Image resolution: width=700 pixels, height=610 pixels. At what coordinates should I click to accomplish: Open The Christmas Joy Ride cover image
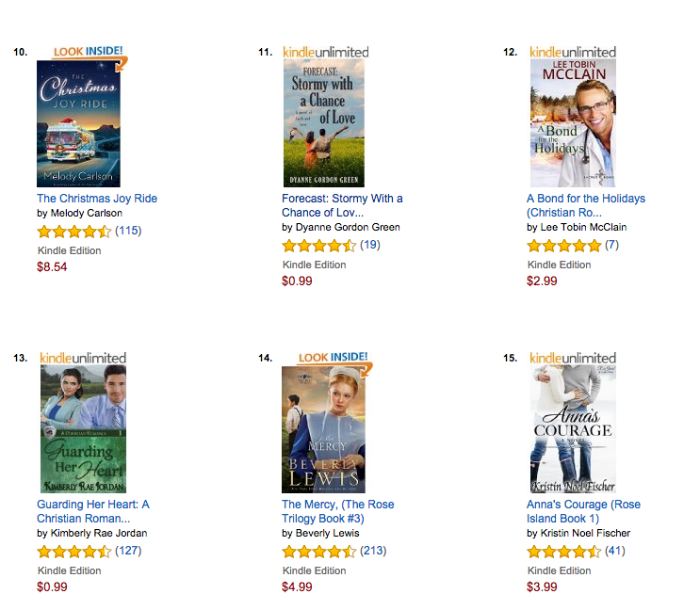click(78, 123)
